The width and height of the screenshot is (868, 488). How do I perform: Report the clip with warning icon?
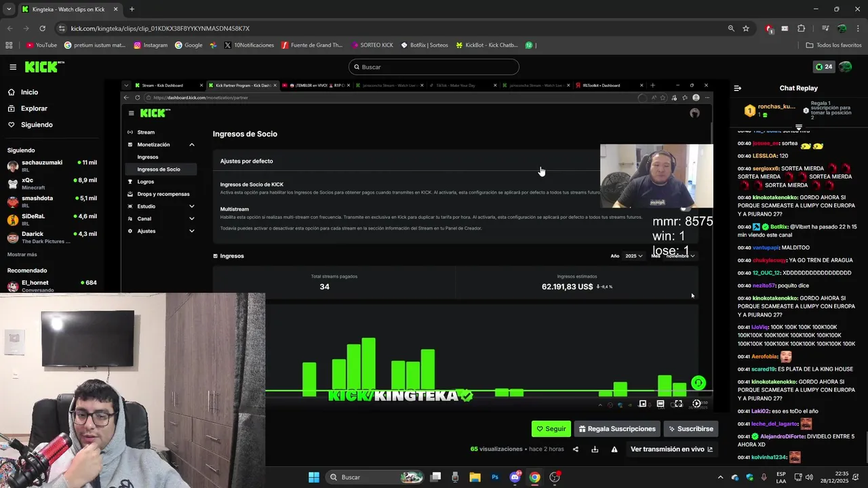(x=614, y=449)
